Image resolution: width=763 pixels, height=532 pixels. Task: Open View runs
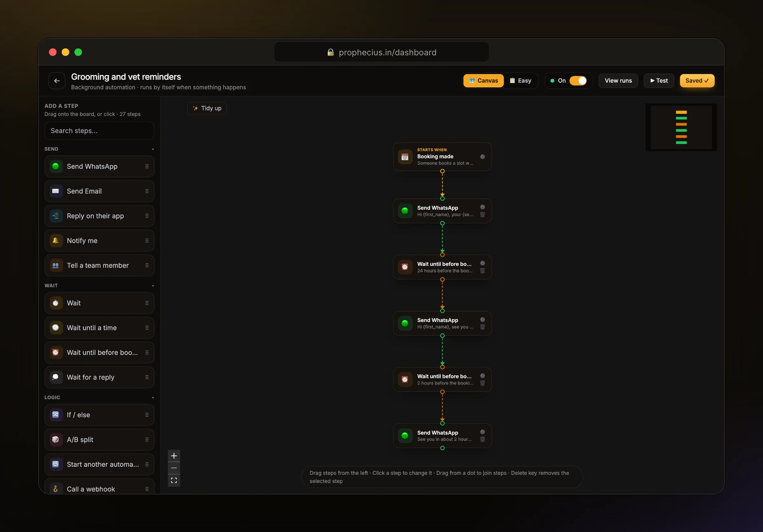tap(618, 81)
